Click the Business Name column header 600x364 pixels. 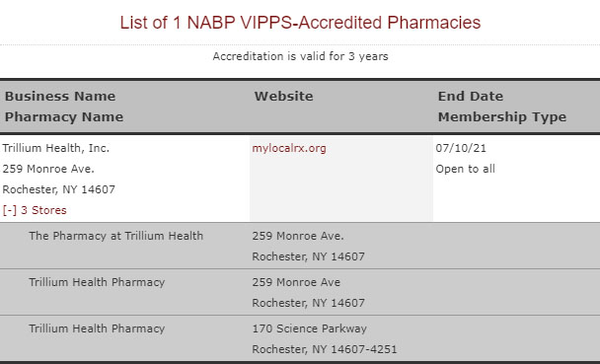tap(59, 96)
